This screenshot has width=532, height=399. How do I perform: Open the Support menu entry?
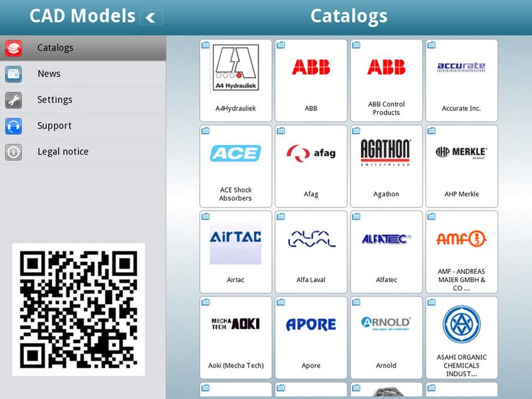pos(83,126)
